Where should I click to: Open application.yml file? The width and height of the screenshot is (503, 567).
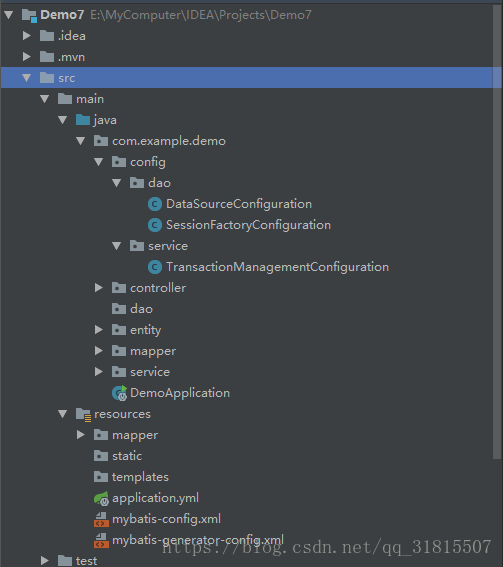[x=155, y=498]
